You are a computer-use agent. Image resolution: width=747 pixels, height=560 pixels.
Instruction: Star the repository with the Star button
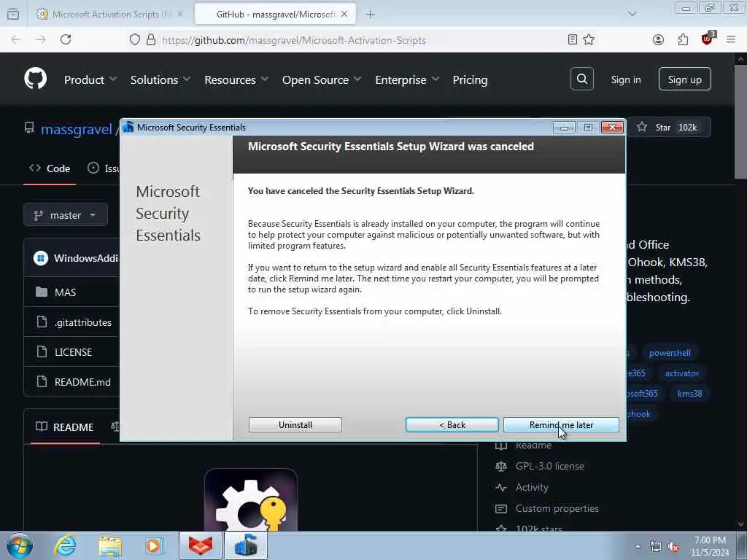point(668,127)
